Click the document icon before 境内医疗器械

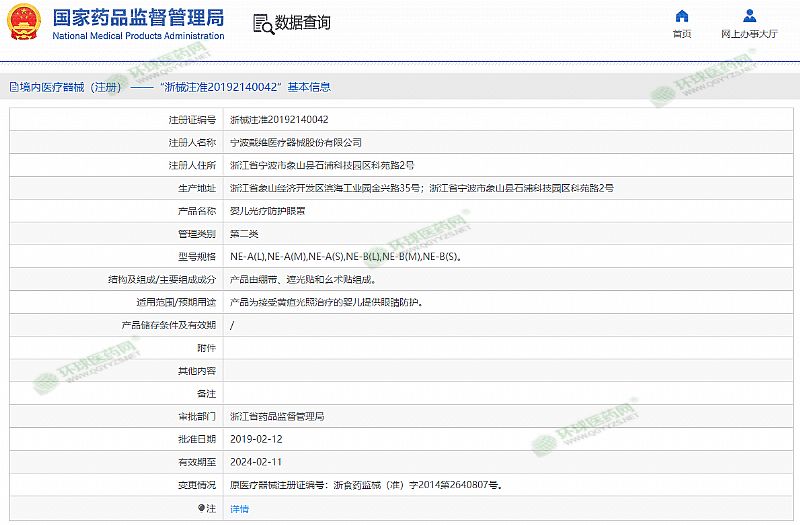click(13, 87)
